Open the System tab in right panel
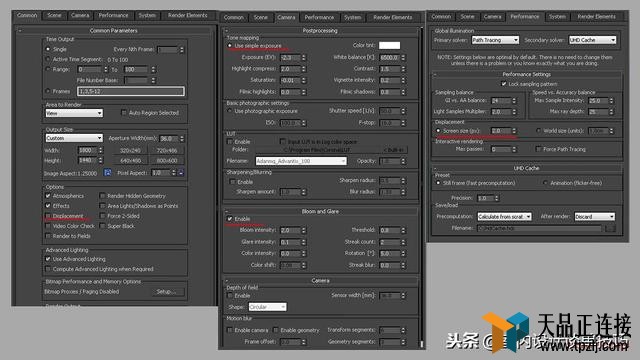This screenshot has width=640, height=360. coord(557,17)
